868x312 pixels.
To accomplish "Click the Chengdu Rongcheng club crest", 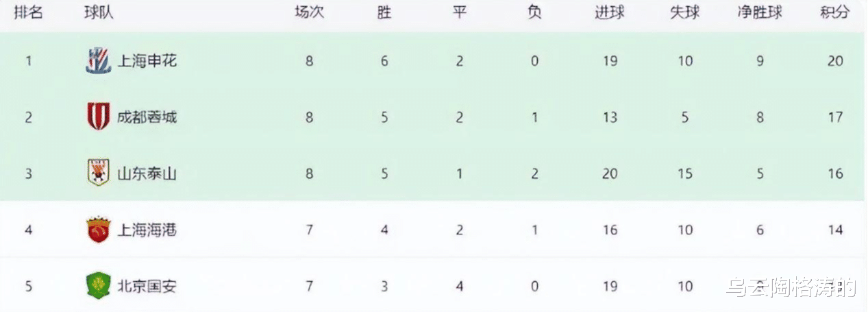I will pyautogui.click(x=98, y=117).
